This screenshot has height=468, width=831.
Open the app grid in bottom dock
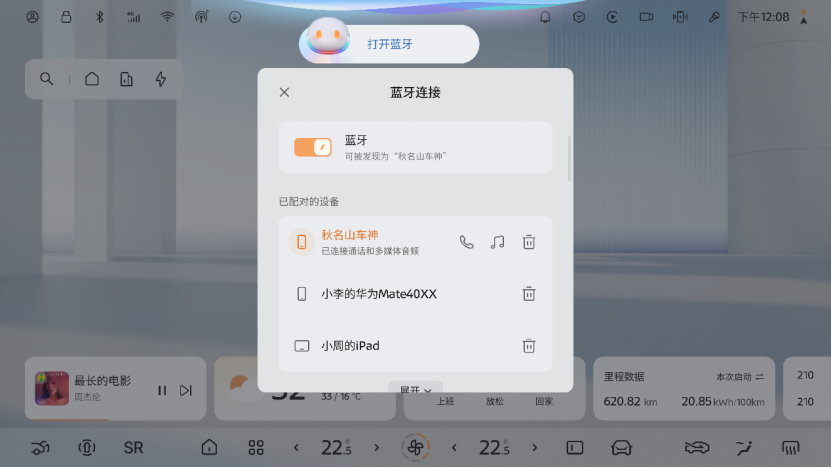[256, 447]
